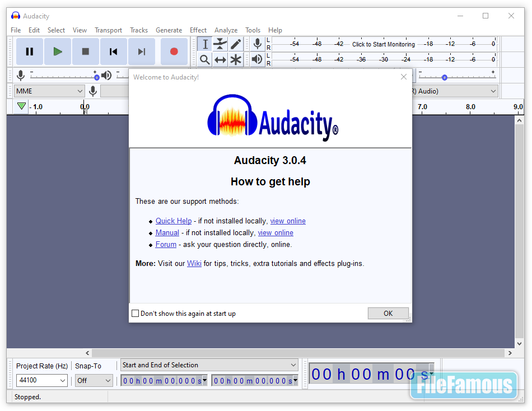Open the Tools menu

tap(253, 30)
